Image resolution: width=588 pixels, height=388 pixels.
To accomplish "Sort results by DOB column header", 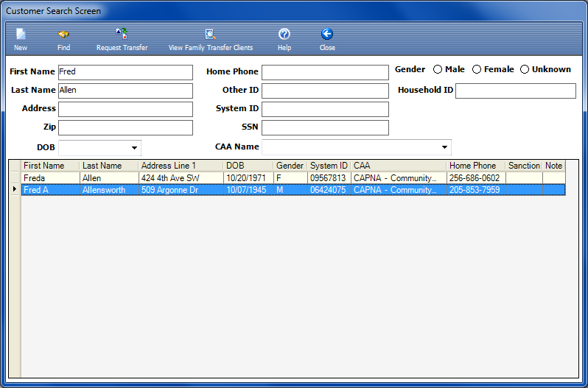I will (248, 166).
